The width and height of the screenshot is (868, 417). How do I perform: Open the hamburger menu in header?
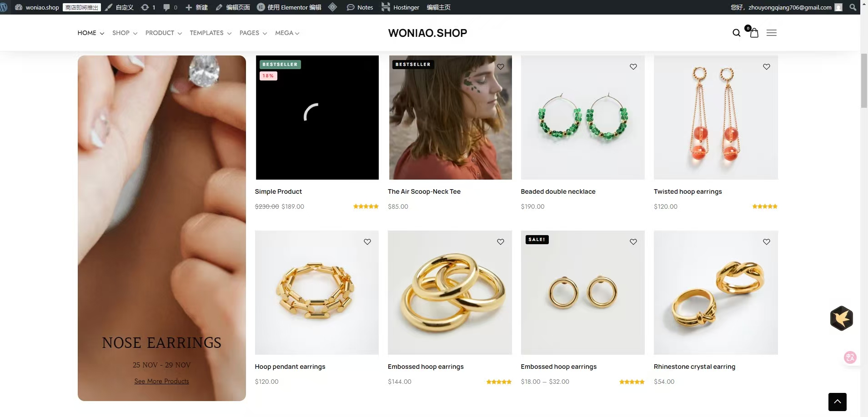coord(771,33)
